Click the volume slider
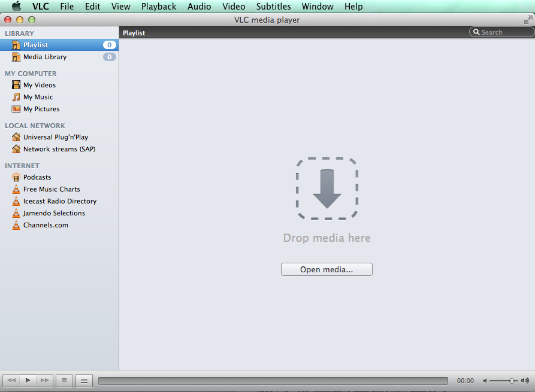The image size is (535, 392). point(504,381)
